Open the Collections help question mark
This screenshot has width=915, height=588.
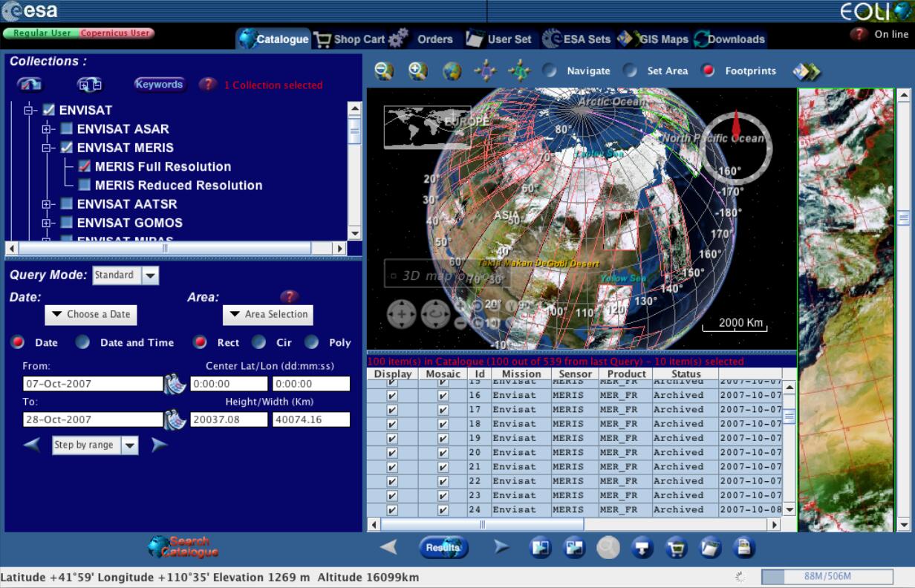click(207, 85)
